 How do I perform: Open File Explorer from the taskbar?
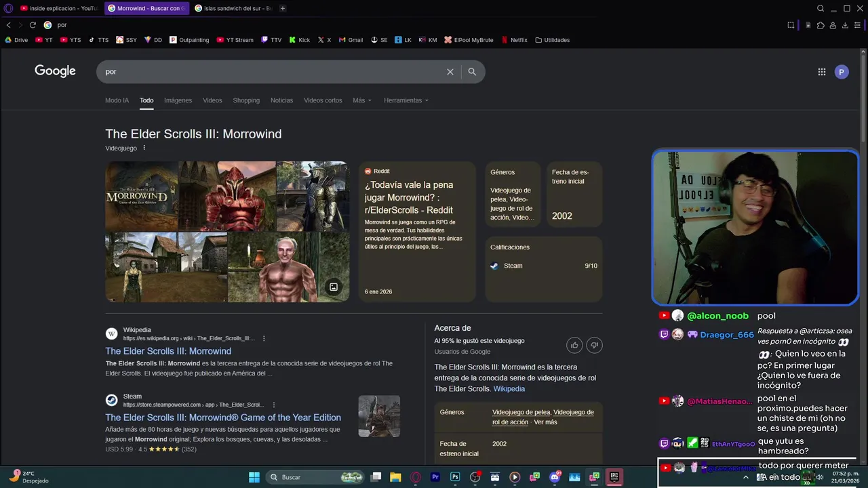pos(395,477)
